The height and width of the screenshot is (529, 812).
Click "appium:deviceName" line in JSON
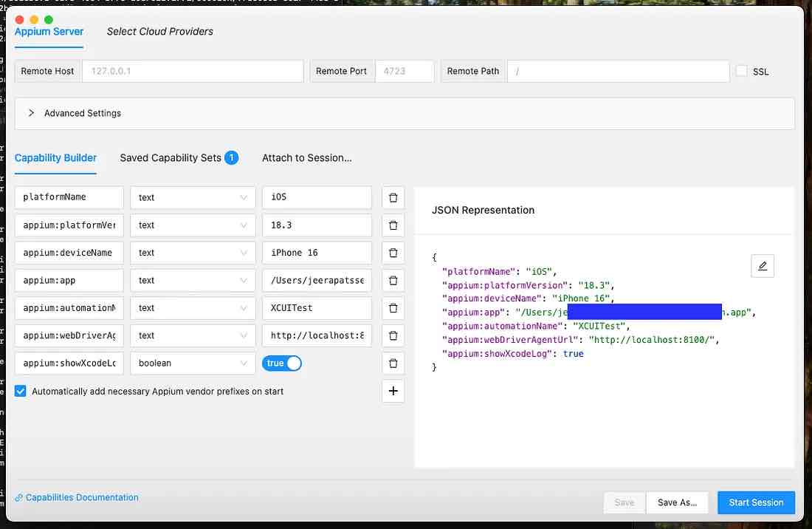click(529, 299)
